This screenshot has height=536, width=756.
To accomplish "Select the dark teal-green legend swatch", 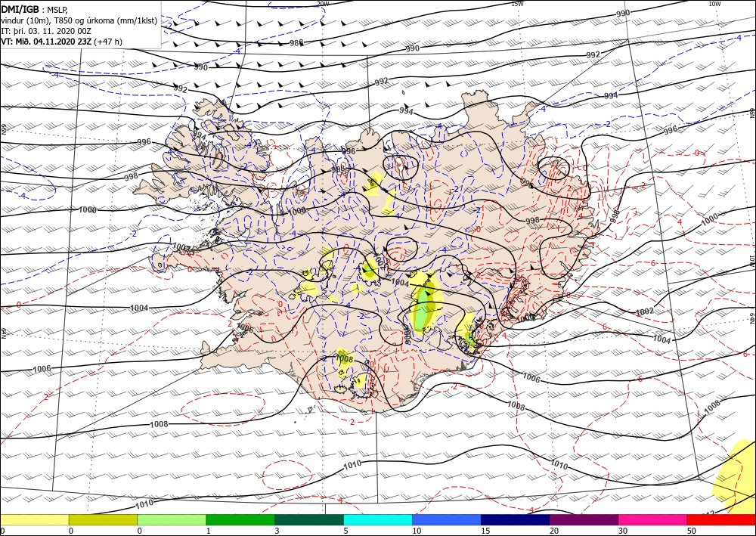I will click(309, 519).
